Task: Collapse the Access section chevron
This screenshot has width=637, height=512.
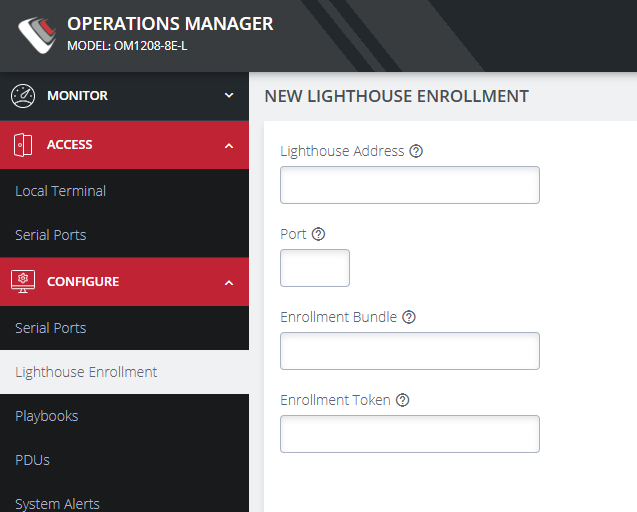Action: (x=229, y=145)
